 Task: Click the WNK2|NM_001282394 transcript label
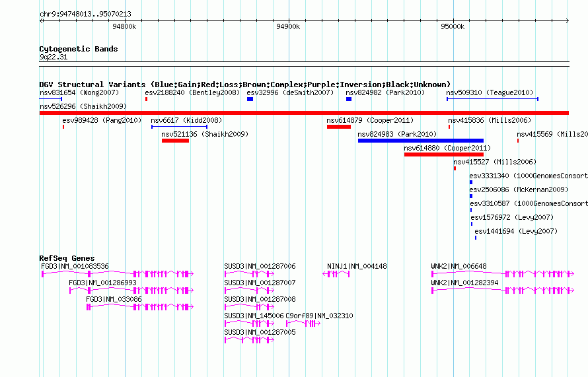(x=464, y=283)
